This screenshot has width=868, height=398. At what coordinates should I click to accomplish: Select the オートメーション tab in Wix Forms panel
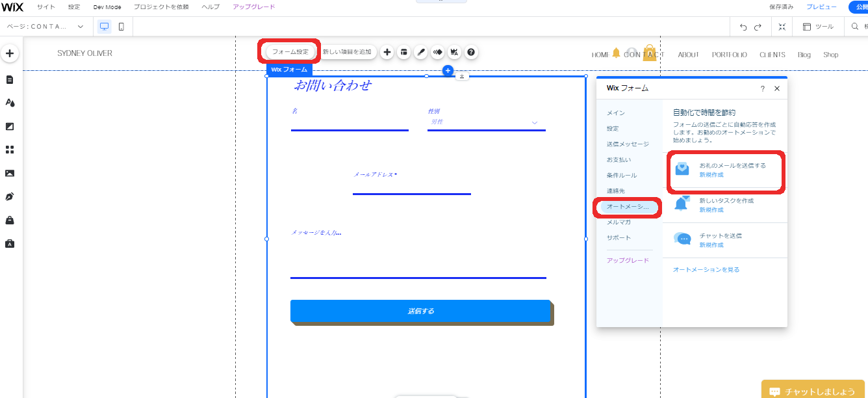[x=628, y=207]
